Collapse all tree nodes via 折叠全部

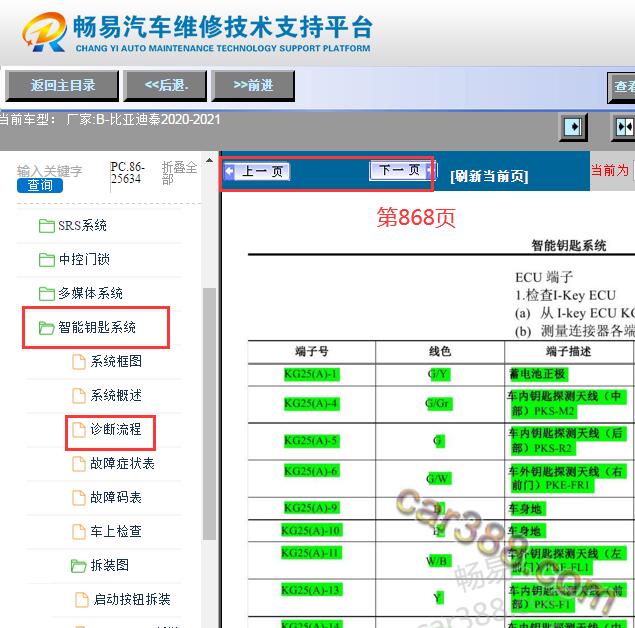(179, 173)
